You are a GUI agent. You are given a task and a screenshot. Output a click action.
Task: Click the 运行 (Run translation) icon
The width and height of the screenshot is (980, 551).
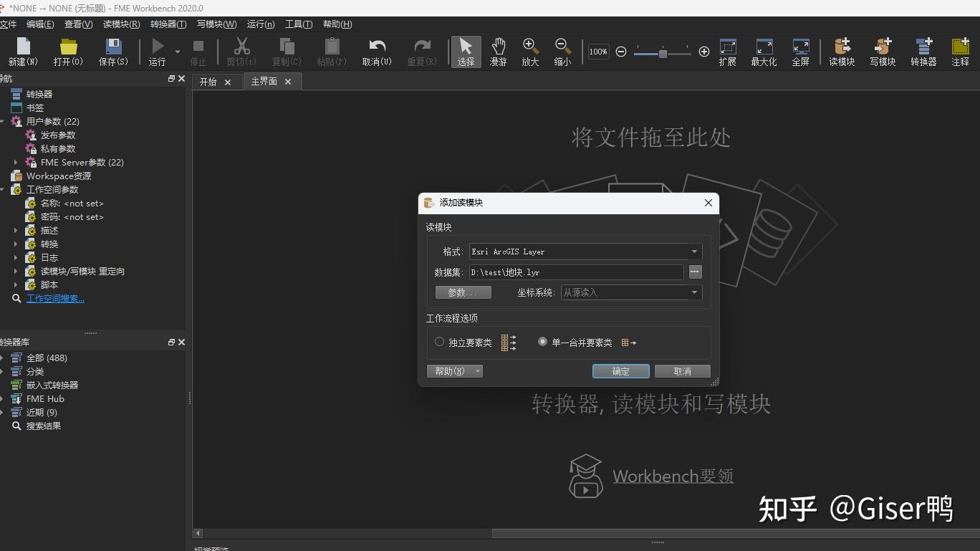click(157, 51)
